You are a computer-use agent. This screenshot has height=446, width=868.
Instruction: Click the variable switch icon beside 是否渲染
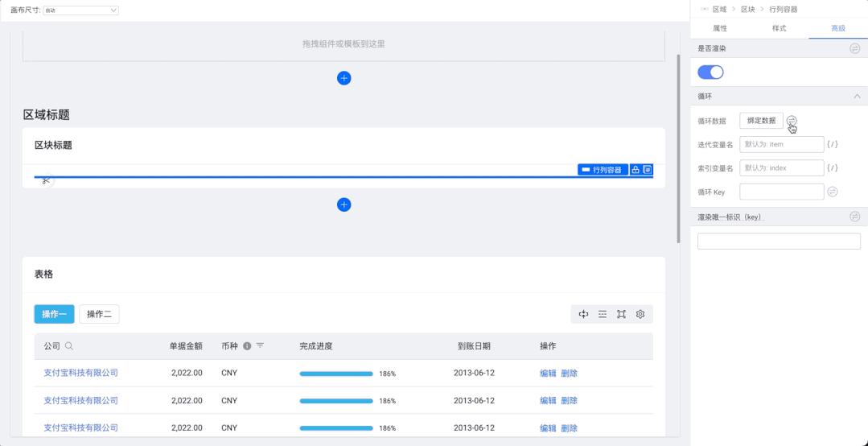coord(854,49)
